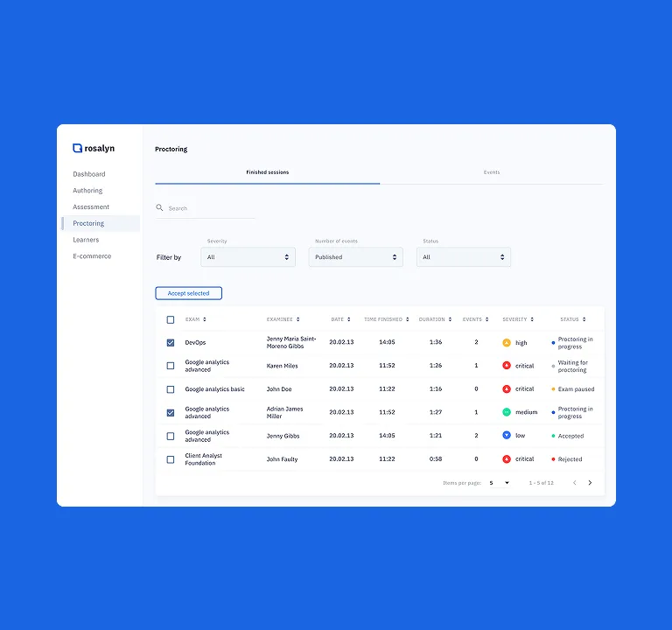
Task: Open Authoring in the sidebar
Action: coord(87,190)
